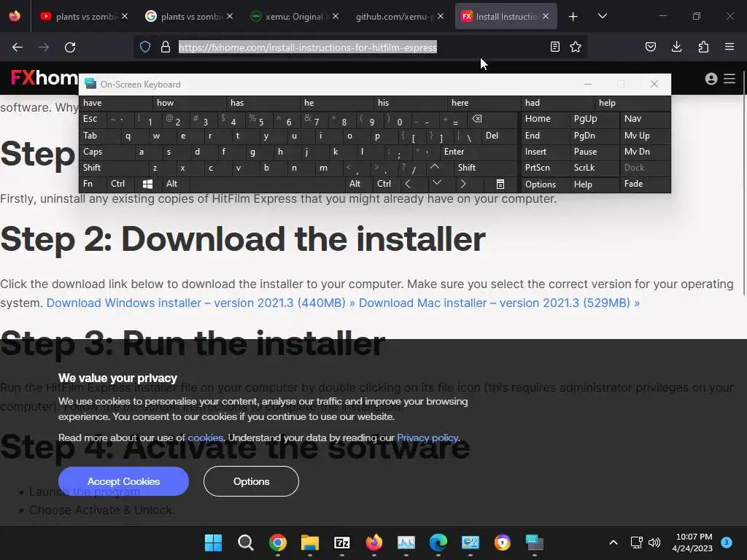The height and width of the screenshot is (560, 747).
Task: Open cookie Options button
Action: pyautogui.click(x=251, y=481)
